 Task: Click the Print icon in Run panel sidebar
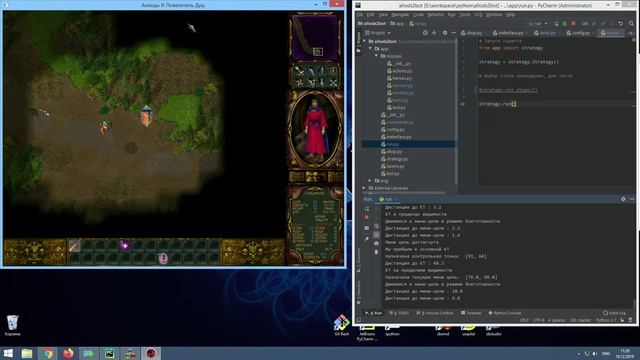point(376,243)
